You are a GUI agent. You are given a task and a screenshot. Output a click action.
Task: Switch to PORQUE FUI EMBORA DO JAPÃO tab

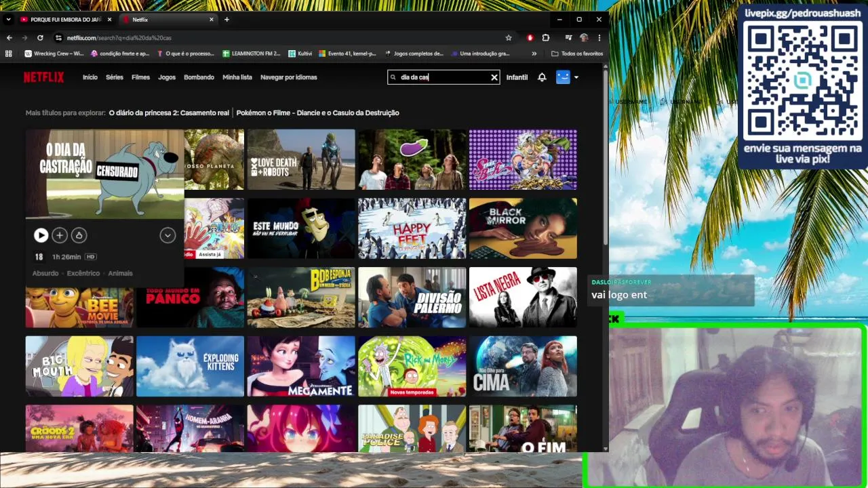point(65,20)
